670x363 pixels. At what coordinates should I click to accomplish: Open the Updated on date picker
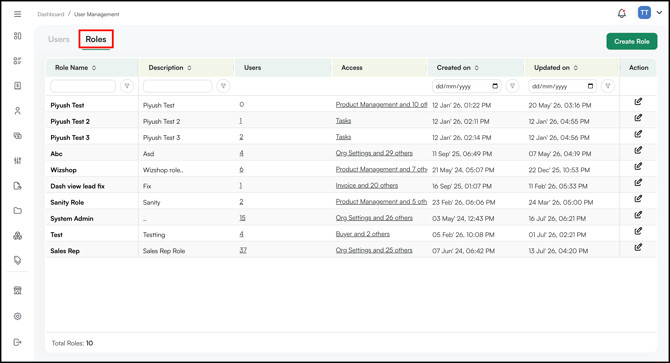coord(590,86)
